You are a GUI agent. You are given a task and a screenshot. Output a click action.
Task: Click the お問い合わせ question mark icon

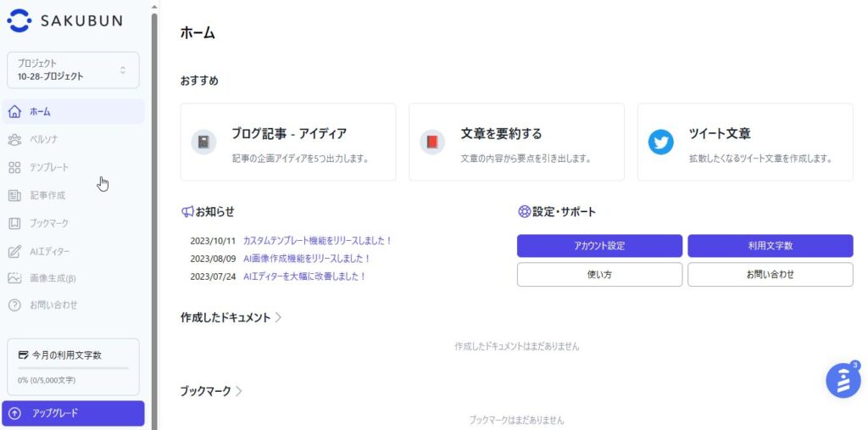pyautogui.click(x=14, y=305)
